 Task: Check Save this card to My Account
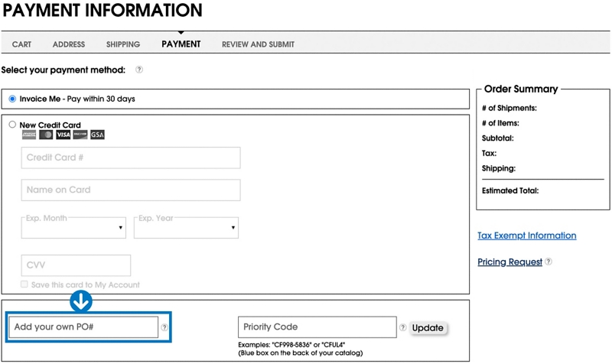coord(25,284)
